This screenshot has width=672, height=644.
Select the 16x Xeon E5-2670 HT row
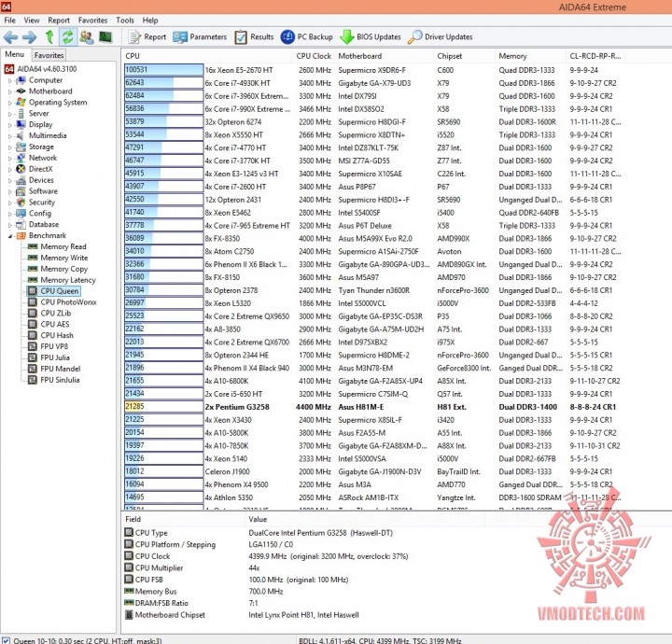coord(372,70)
